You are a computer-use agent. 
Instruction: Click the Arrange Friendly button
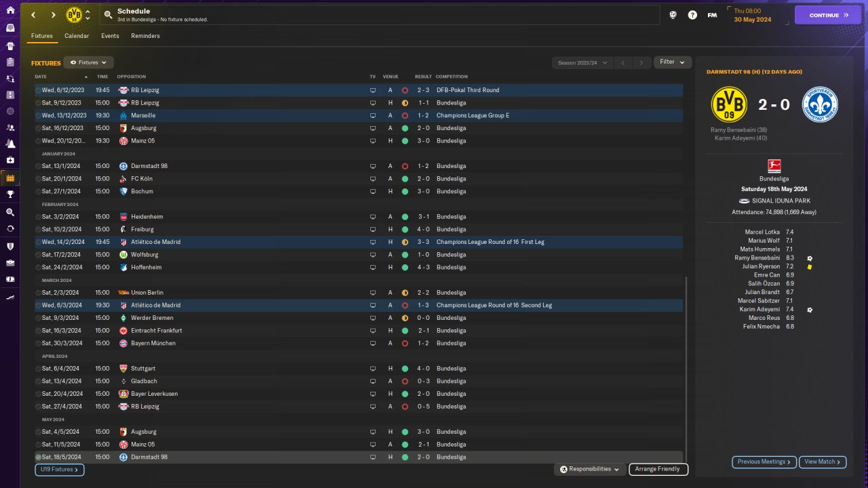coord(658,469)
